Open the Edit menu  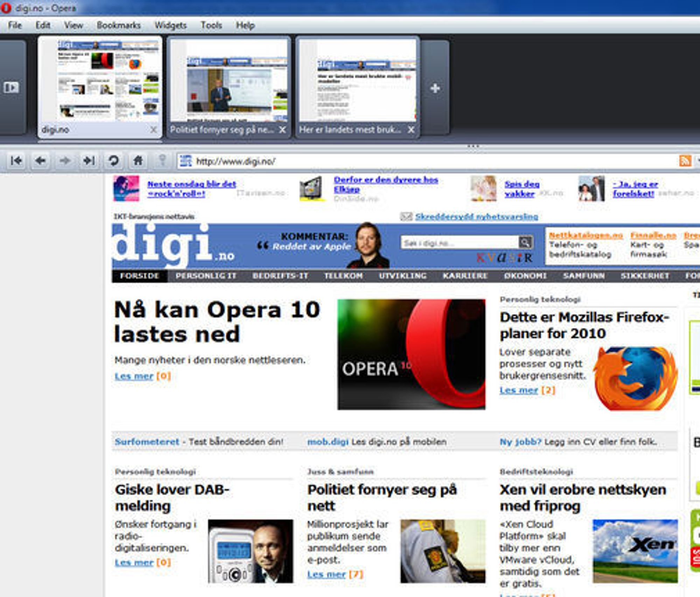point(43,25)
